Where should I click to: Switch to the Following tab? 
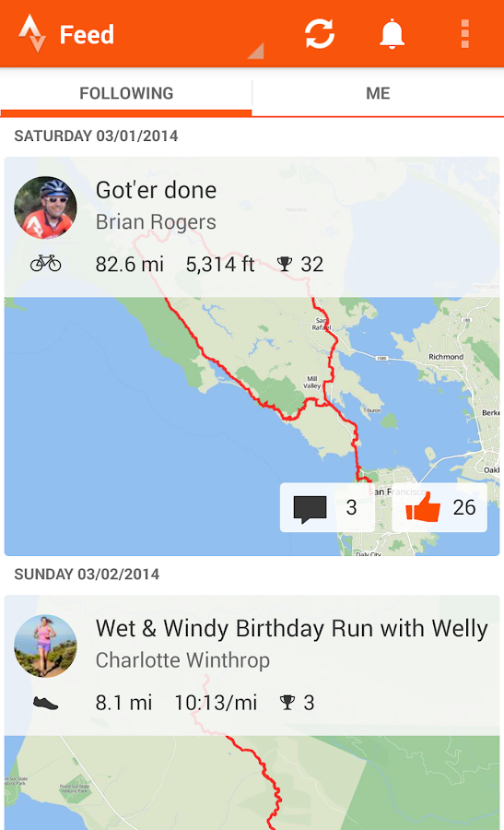[126, 93]
